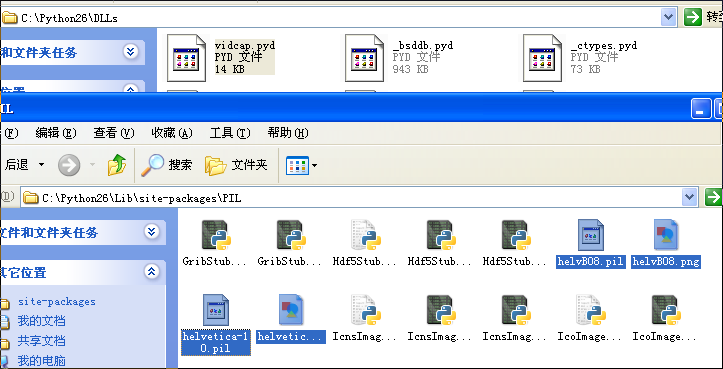Select the vidcap.pyd file icon in DLLs window
This screenshot has height=369, width=723.
click(x=186, y=59)
